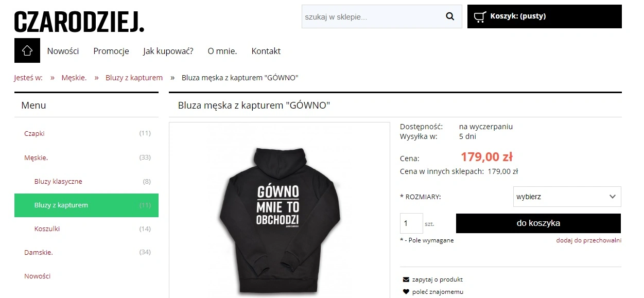Open the Promocje menu item
This screenshot has height=298, width=644.
click(x=111, y=51)
